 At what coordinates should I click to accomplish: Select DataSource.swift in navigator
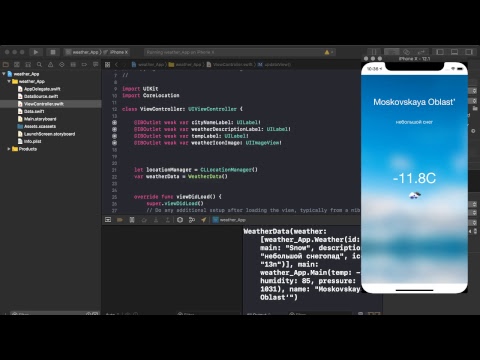38,96
